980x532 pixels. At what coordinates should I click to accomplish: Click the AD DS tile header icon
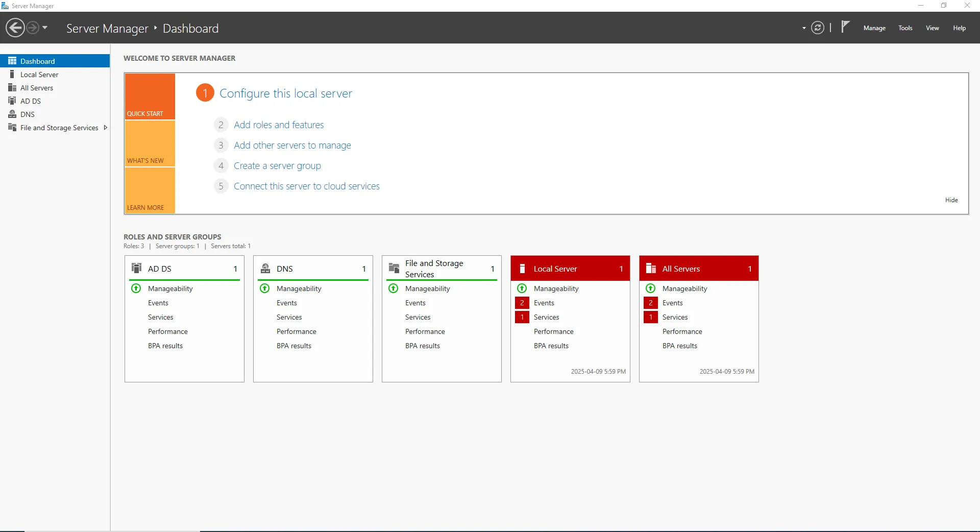coord(137,268)
